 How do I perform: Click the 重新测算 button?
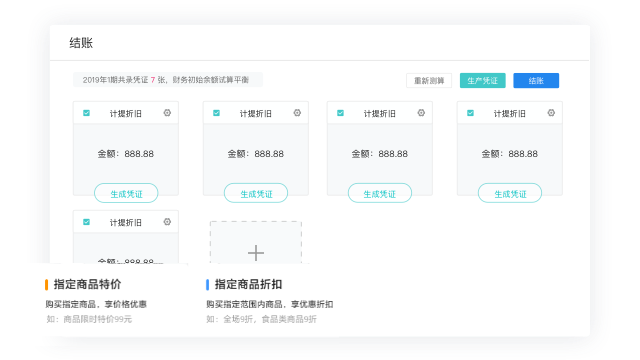[x=429, y=80]
